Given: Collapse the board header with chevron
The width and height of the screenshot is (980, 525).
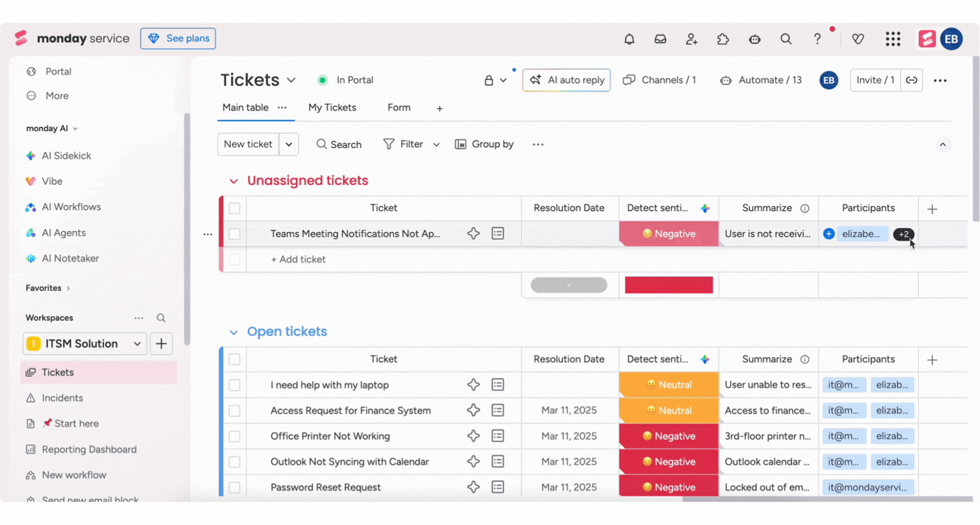Looking at the screenshot, I should coord(943,145).
